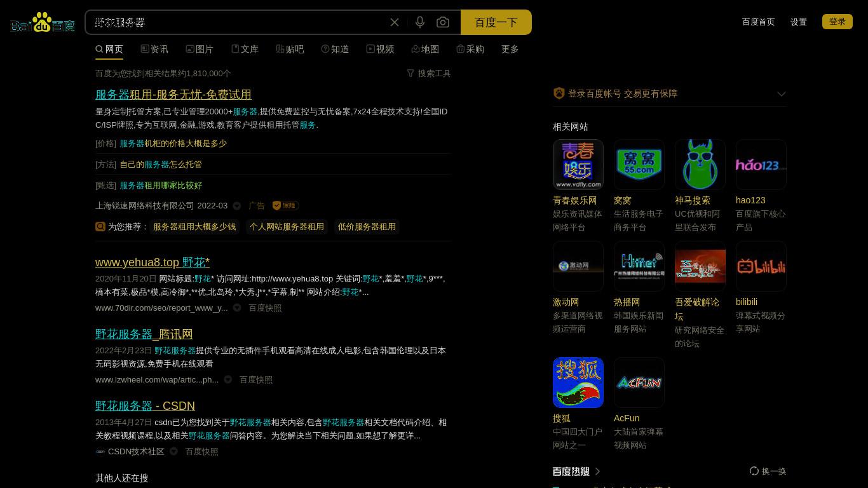Open bilibili site logo
The width and height of the screenshot is (868, 488).
click(x=761, y=266)
